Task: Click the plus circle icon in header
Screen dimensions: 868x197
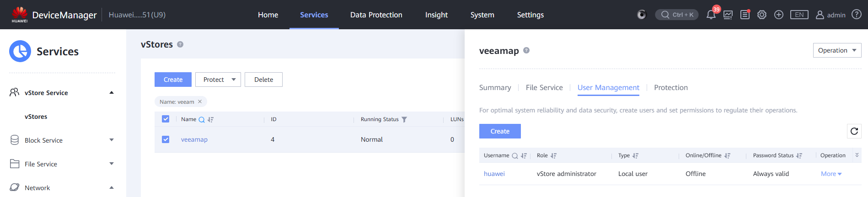Action: (x=779, y=15)
